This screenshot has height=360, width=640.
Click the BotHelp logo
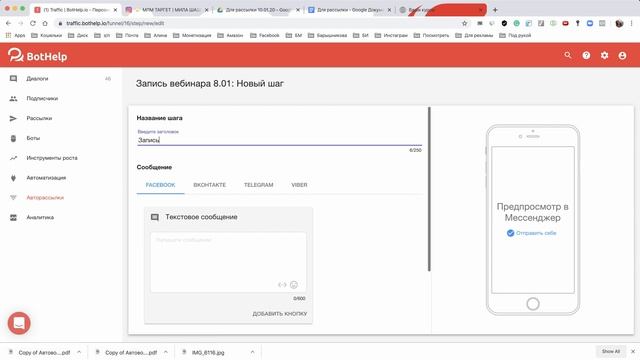pyautogui.click(x=37, y=56)
